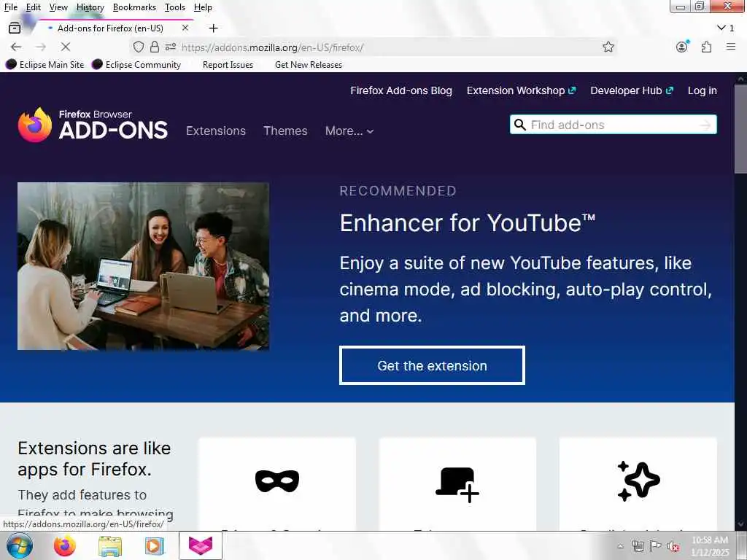Screen dimensions: 747x560
Task: Click the Firefox Browser ADD-ONS logo
Action: tap(93, 125)
